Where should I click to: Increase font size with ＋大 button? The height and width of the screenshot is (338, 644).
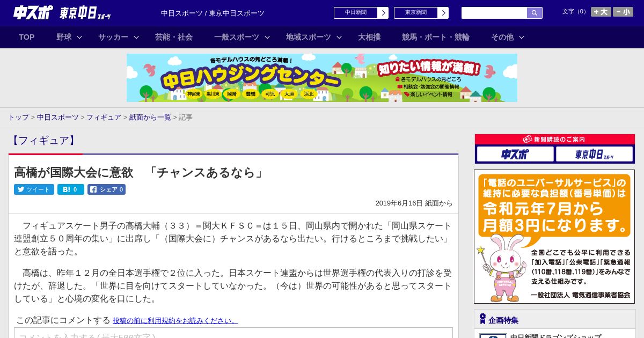click(601, 12)
